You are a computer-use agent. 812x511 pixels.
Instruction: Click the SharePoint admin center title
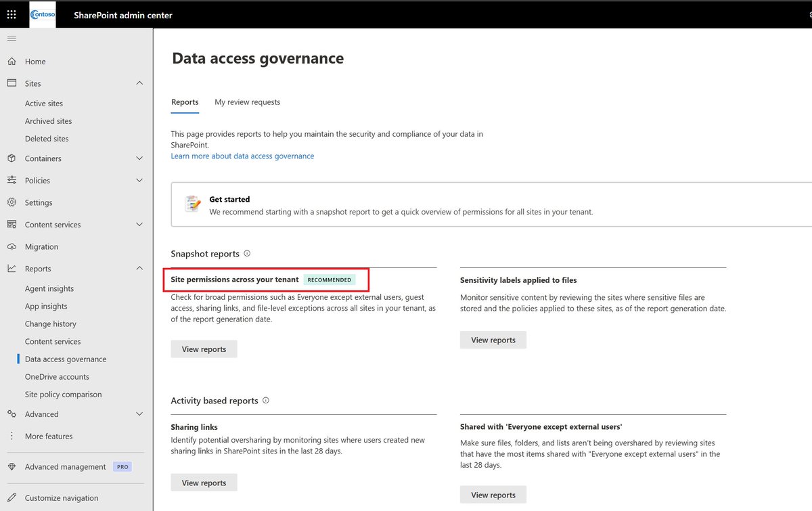point(123,15)
